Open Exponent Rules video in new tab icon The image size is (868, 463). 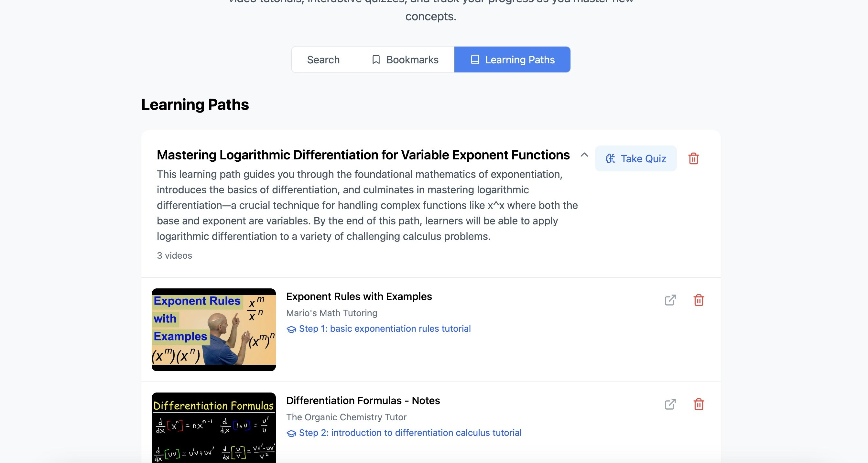pyautogui.click(x=670, y=300)
